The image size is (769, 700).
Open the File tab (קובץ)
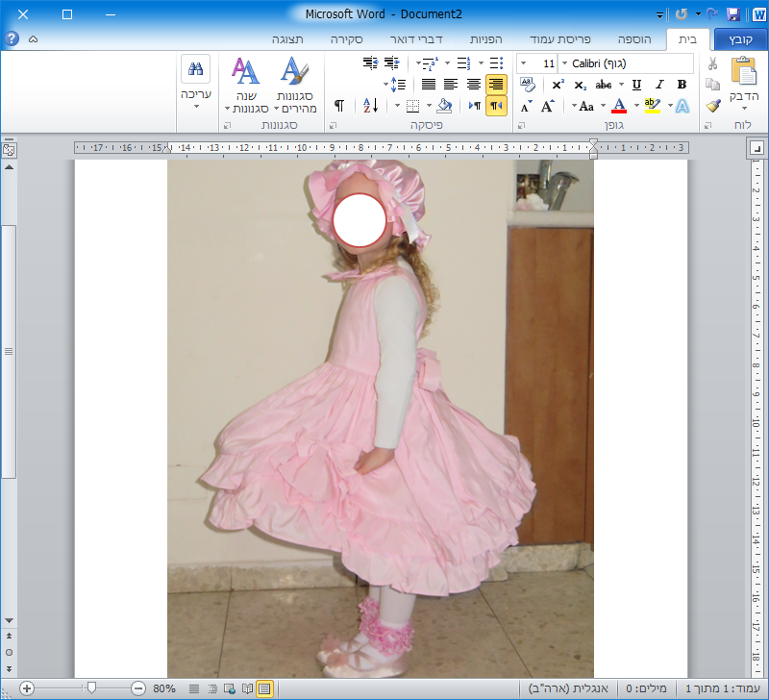740,39
